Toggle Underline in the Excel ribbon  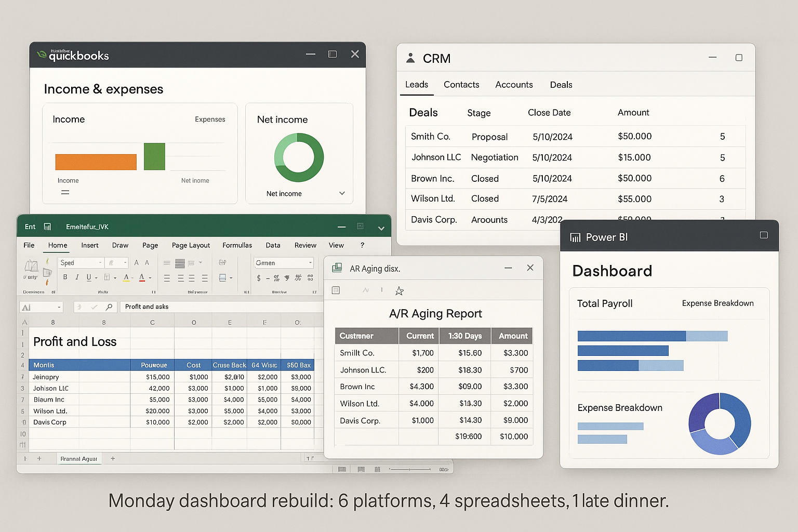[89, 277]
